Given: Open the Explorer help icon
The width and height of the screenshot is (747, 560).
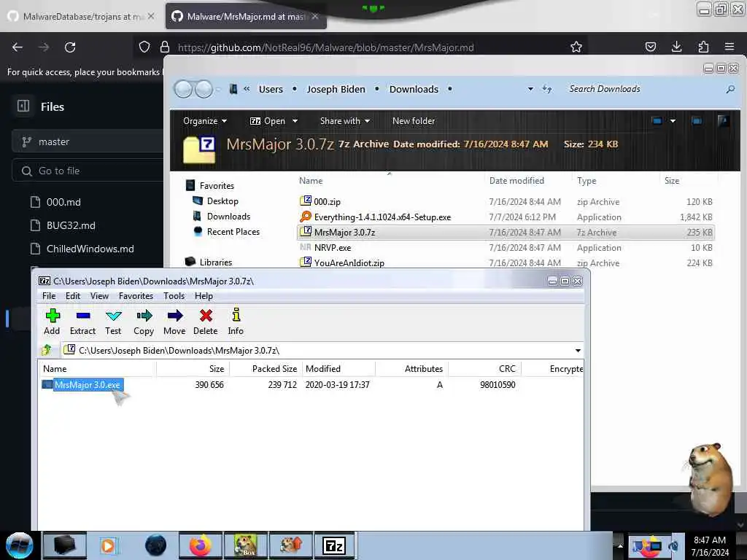Looking at the screenshot, I should tap(723, 121).
